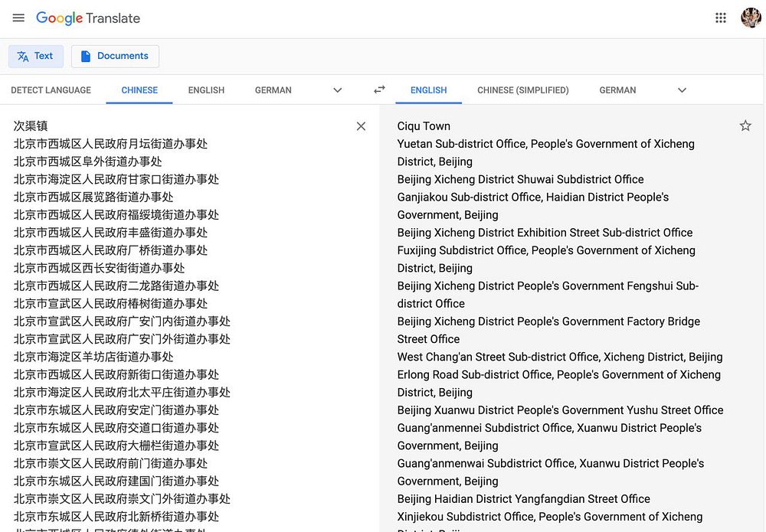
Task: Click translation West Chang'an Street Sub-district Office
Action: click(499, 357)
